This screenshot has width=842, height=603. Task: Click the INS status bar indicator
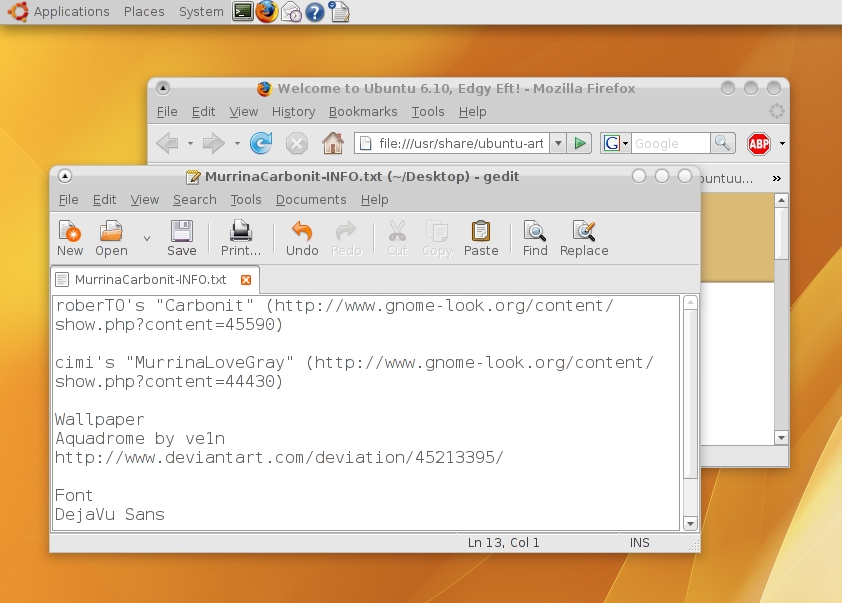point(639,543)
